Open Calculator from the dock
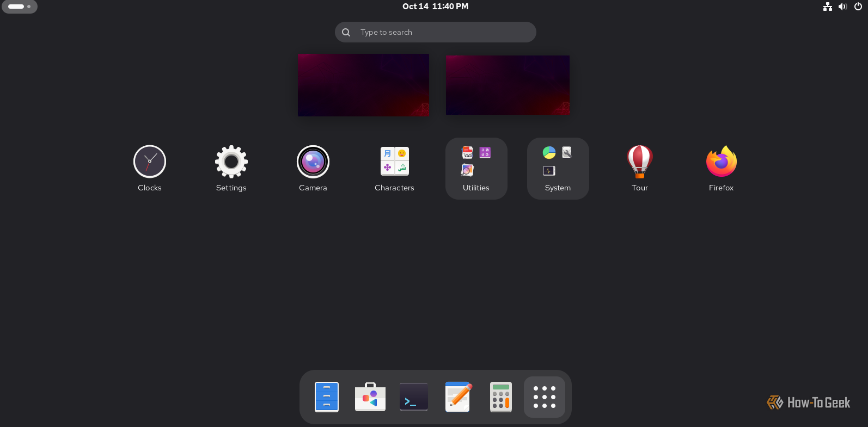 pyautogui.click(x=501, y=397)
